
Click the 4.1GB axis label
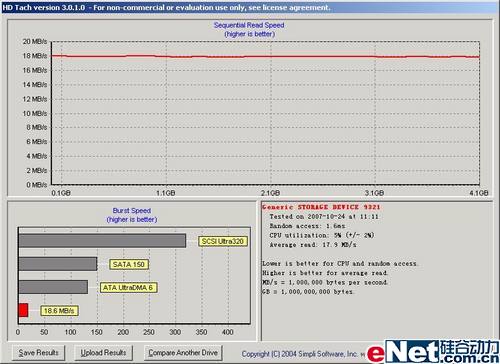click(479, 193)
